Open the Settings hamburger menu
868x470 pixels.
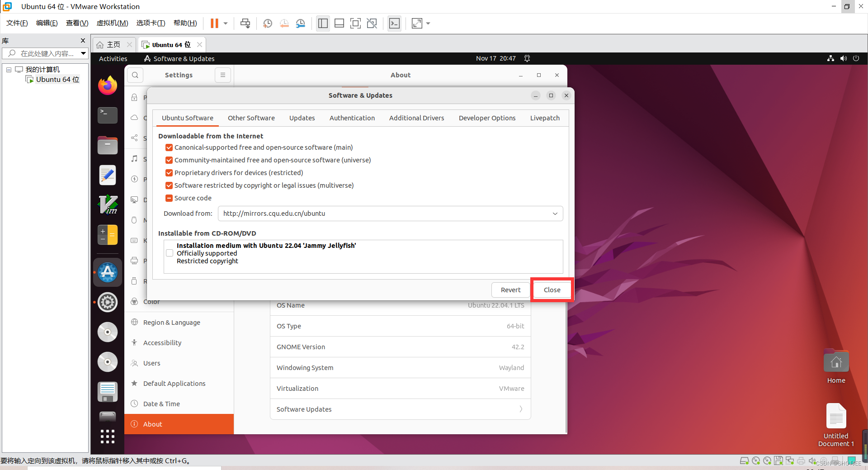[223, 75]
